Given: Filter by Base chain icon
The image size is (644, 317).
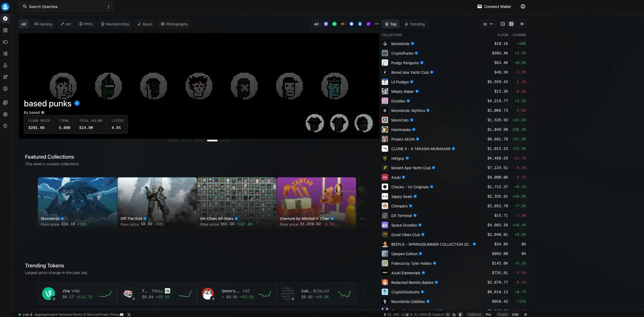Looking at the screenshot, I should point(351,24).
